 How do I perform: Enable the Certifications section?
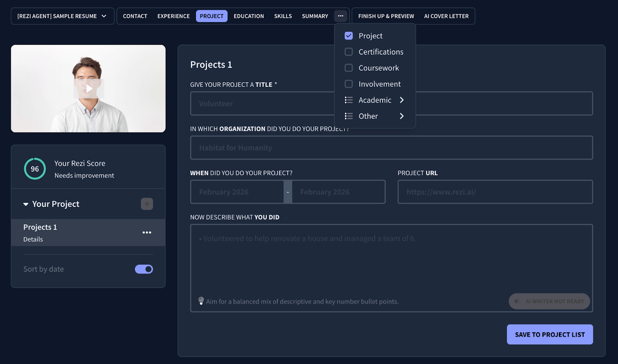(x=348, y=51)
